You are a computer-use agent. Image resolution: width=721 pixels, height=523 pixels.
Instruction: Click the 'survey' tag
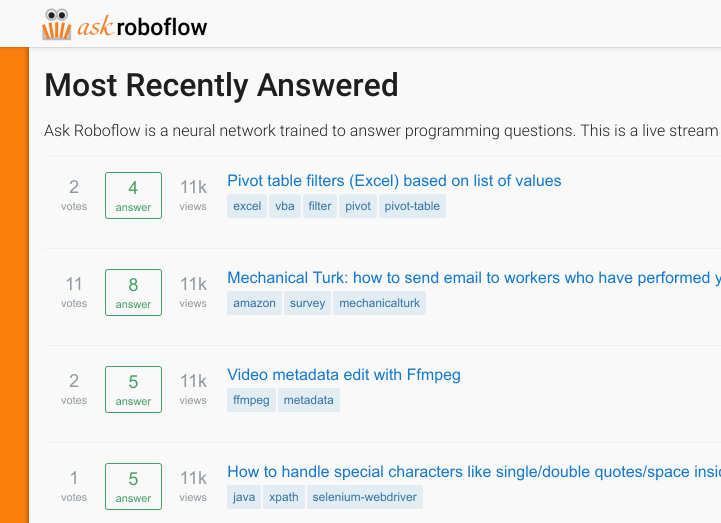[308, 304]
